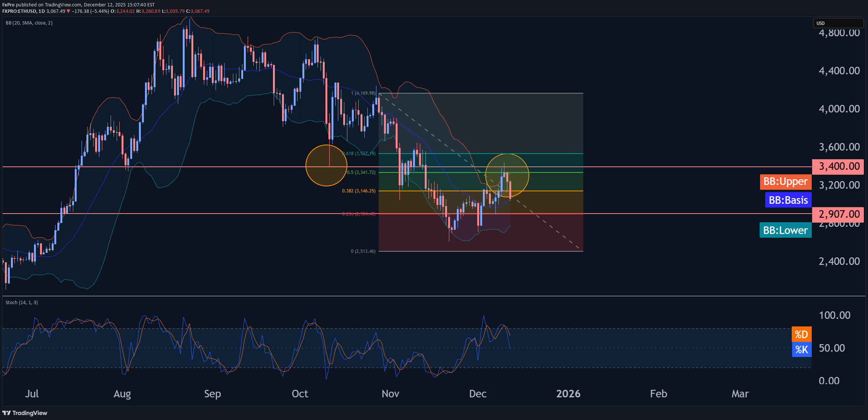
Task: Select the left orange highlight circle
Action: (326, 166)
